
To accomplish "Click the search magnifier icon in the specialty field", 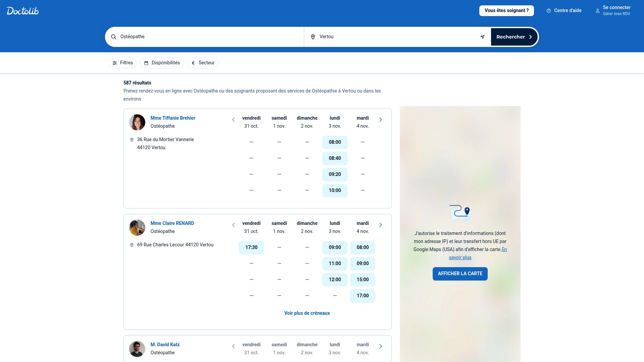I will 113,37.
